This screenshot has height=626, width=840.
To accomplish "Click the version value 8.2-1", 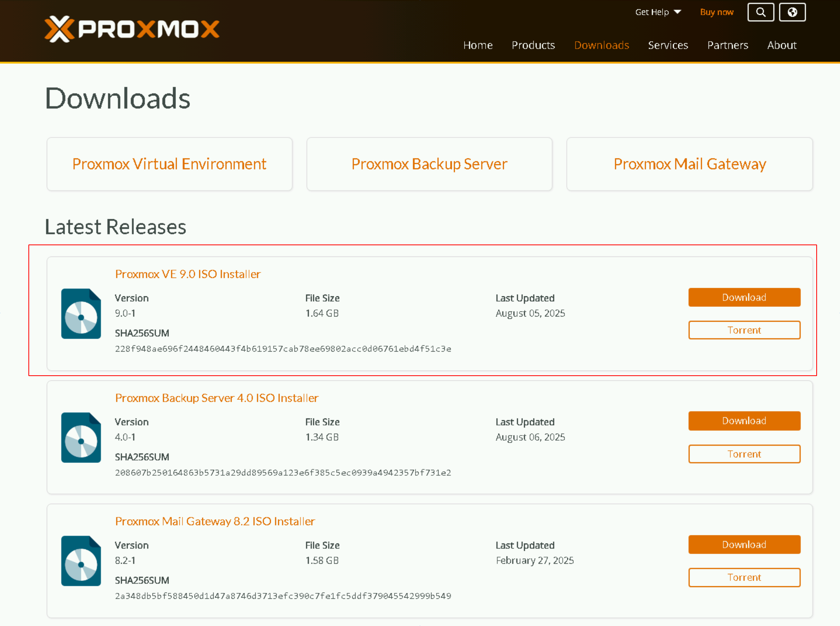I will pos(125,561).
